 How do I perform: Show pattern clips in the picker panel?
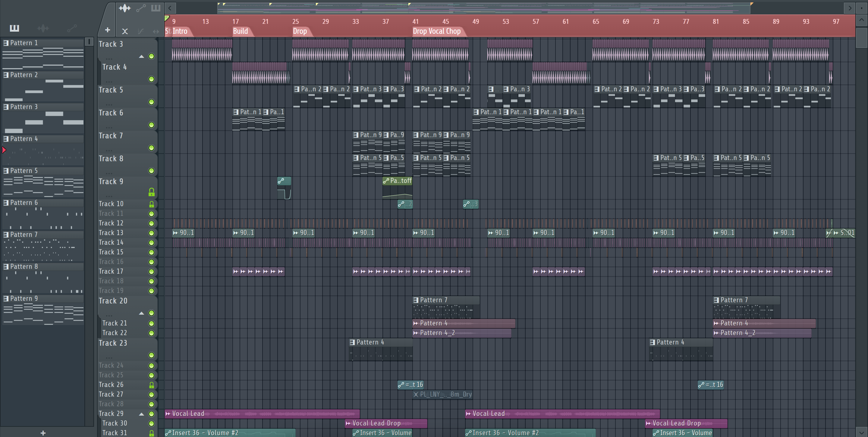click(14, 28)
